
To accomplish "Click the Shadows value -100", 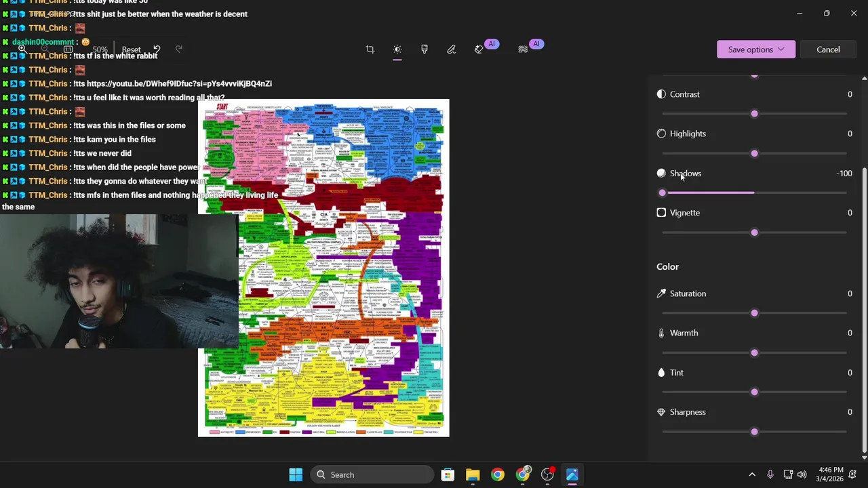I will point(844,174).
